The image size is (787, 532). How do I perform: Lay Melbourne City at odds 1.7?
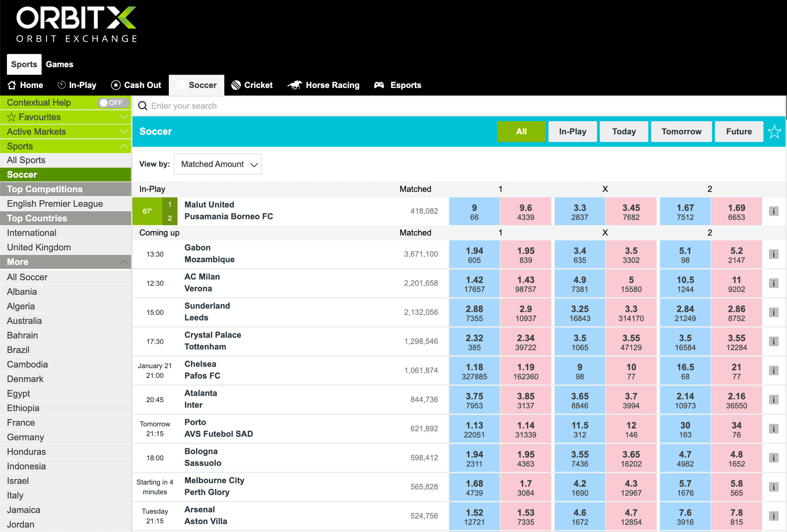tap(525, 487)
